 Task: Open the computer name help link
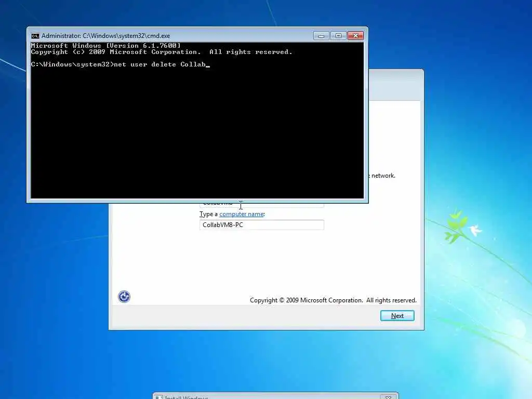pyautogui.click(x=241, y=214)
